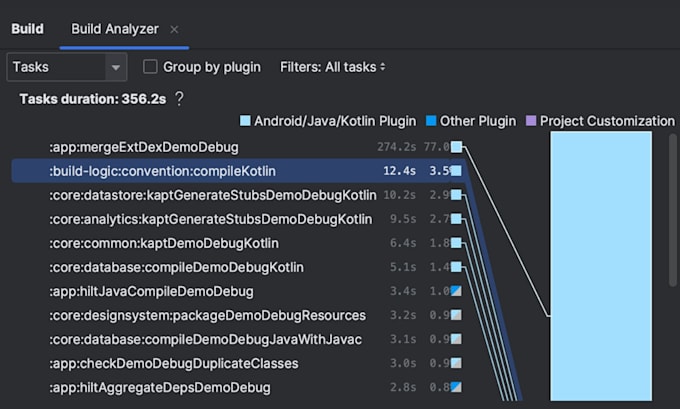Select :app:checkDemoDebugDuplicateClasses task
The width and height of the screenshot is (680, 409).
point(173,363)
